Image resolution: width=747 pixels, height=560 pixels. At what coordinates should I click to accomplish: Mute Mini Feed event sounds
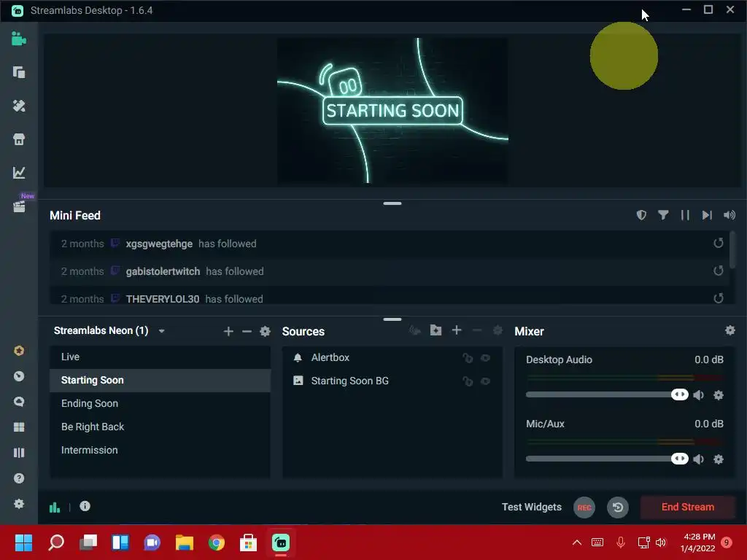(729, 215)
